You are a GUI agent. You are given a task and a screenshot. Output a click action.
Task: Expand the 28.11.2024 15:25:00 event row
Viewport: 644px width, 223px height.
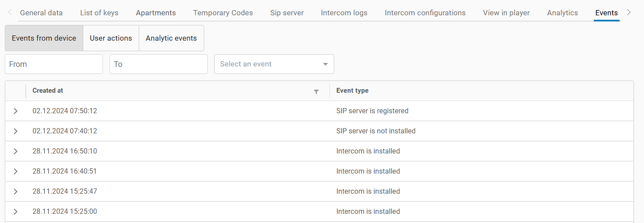[x=16, y=212]
